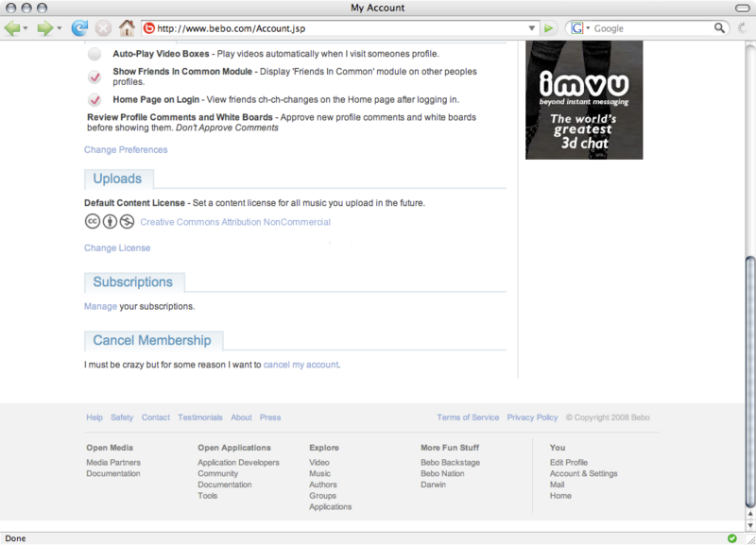Screen dimensions: 756x545
Task: Click the Cancel Membership section tab
Action: pyautogui.click(x=154, y=341)
